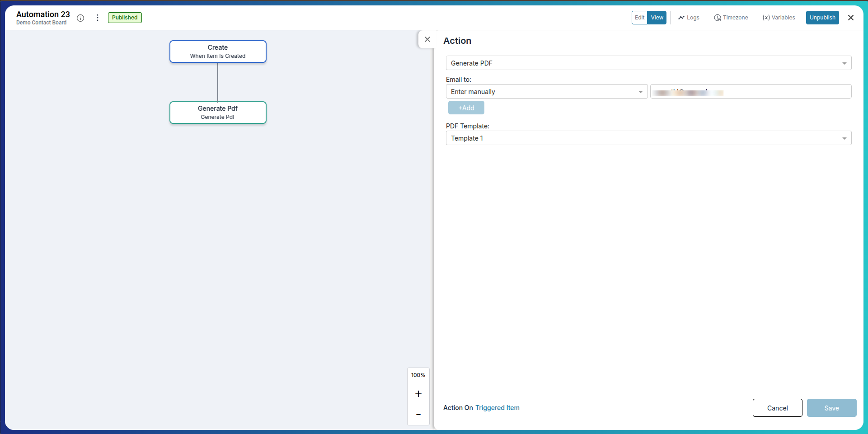This screenshot has height=434, width=868.
Task: Zoom out the canvas with minus
Action: tap(418, 415)
